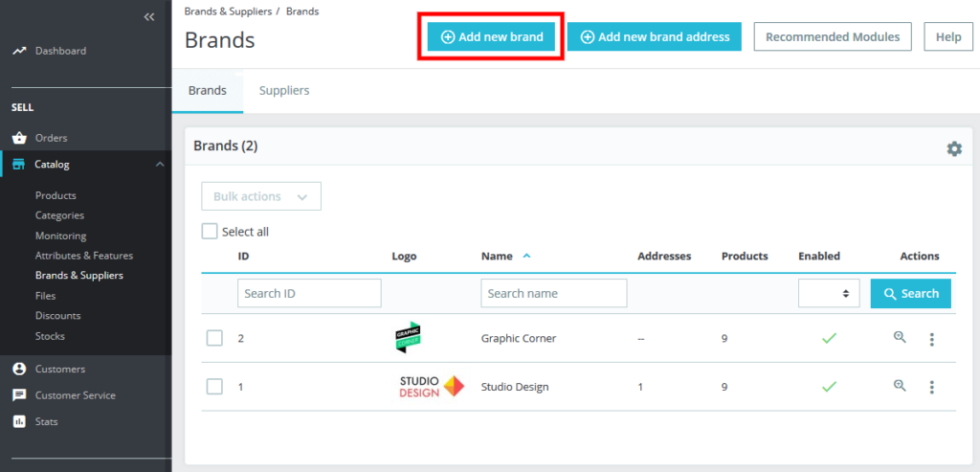Viewport: 980px width, 472px height.
Task: Open more actions for Graphic Corner row
Action: tap(931, 339)
